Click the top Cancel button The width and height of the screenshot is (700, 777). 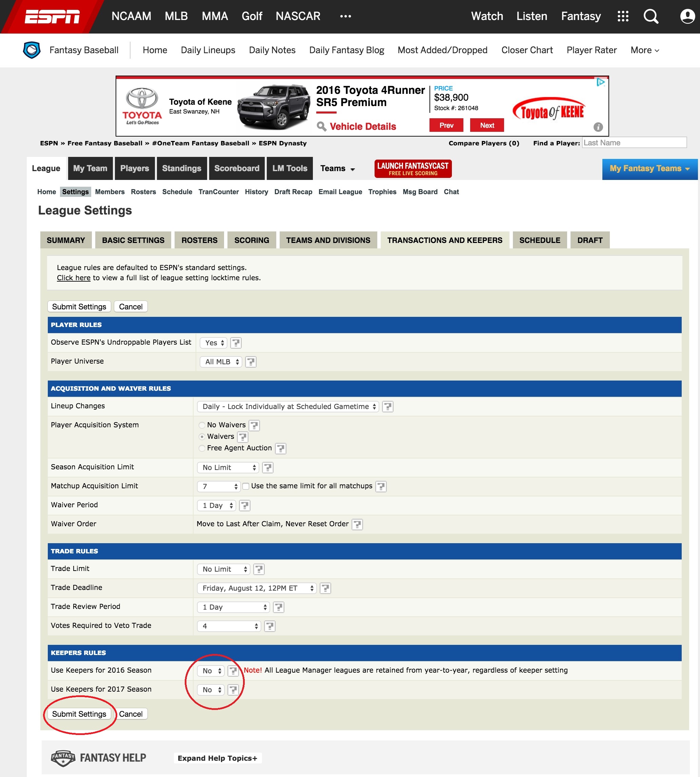tap(131, 306)
